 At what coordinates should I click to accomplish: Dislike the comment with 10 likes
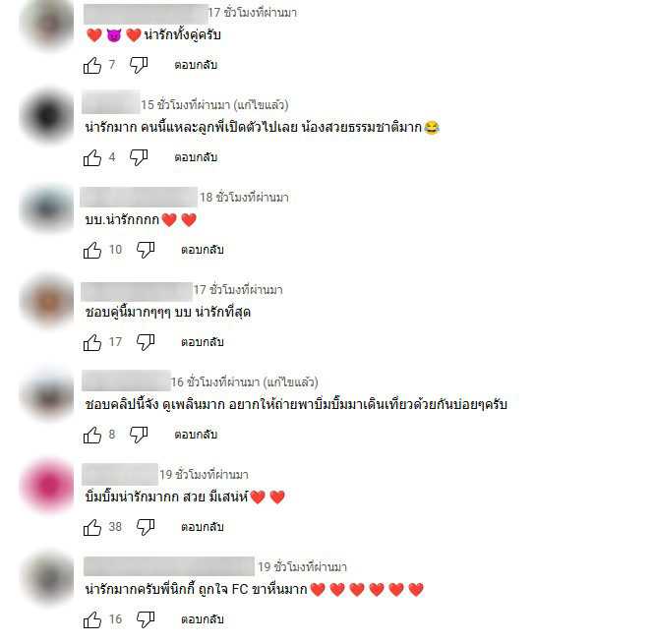point(146,250)
